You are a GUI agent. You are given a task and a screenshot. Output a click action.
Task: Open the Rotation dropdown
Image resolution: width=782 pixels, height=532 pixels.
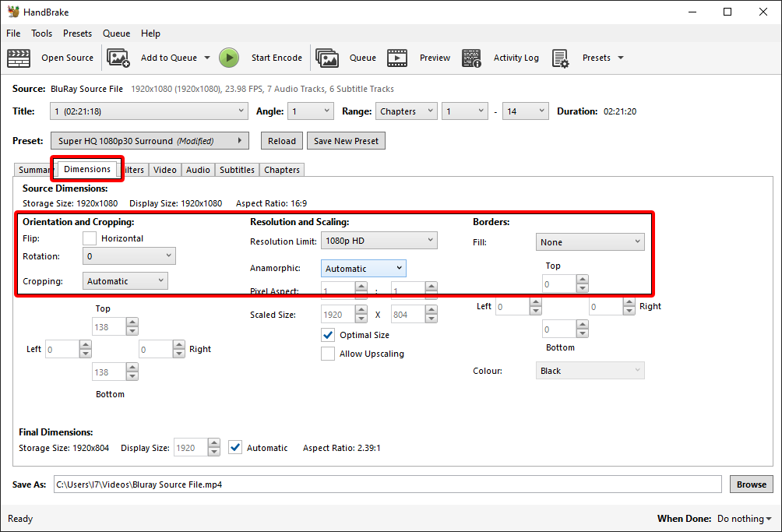click(x=129, y=256)
